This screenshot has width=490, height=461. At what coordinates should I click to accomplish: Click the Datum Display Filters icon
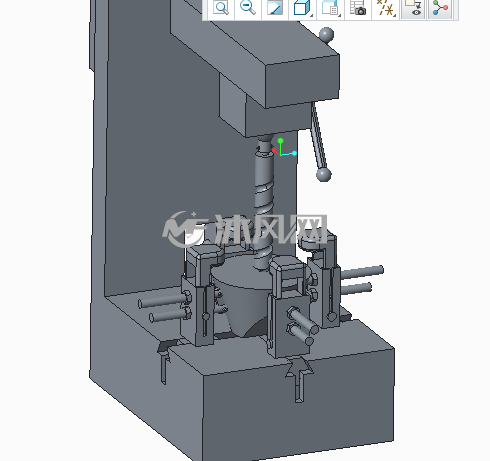(385, 7)
